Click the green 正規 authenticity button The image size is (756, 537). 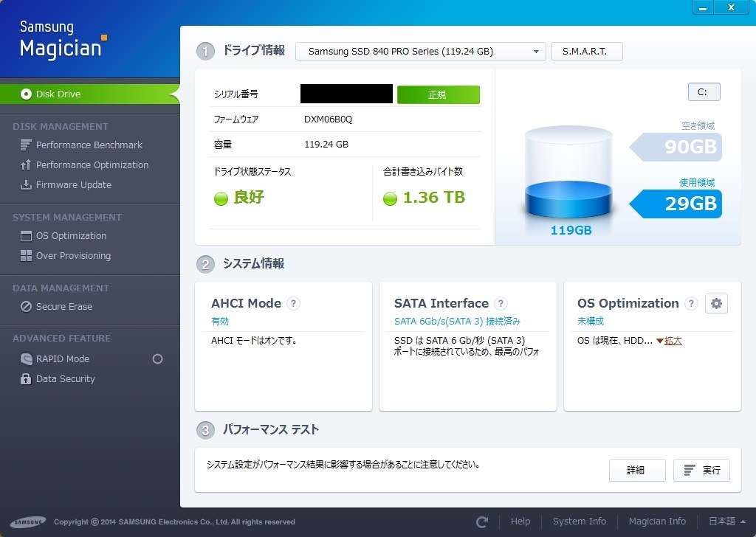(439, 95)
